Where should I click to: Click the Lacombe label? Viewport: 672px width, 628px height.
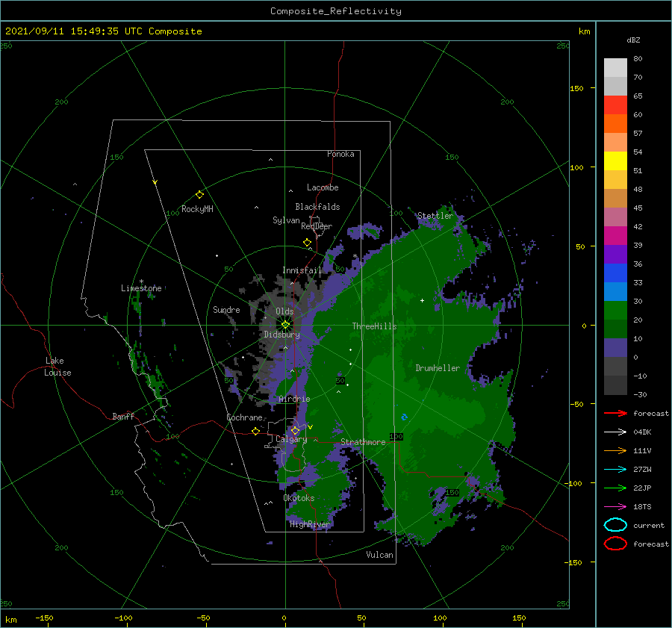point(323,187)
